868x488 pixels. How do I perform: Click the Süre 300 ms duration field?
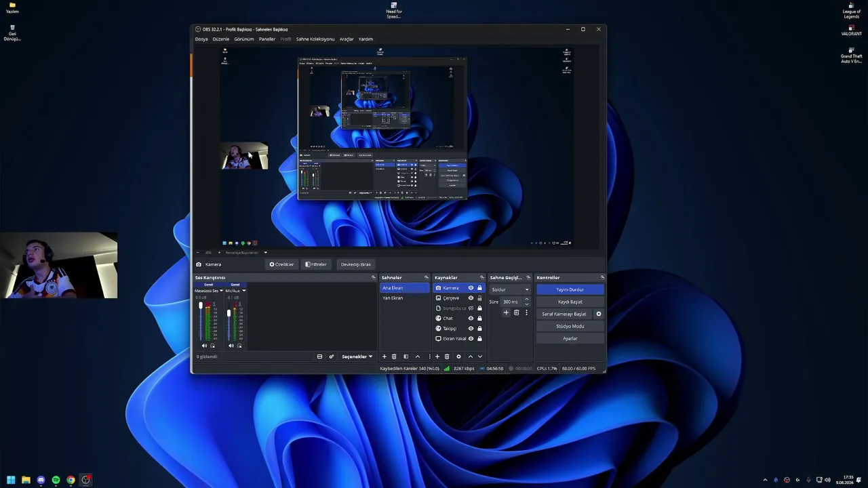515,302
